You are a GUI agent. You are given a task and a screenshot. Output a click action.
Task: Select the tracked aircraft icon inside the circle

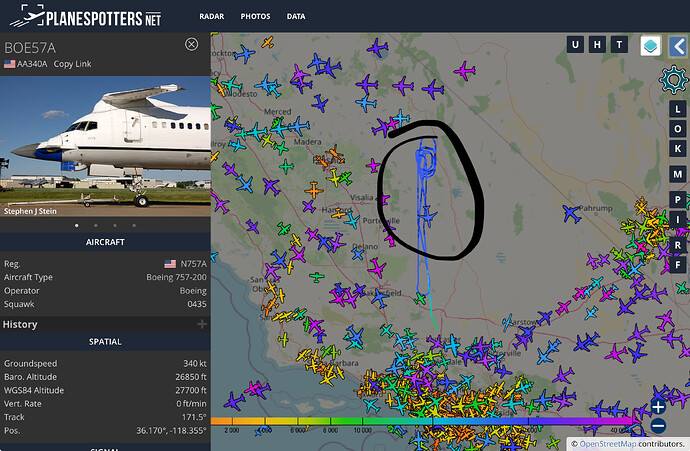[427, 216]
